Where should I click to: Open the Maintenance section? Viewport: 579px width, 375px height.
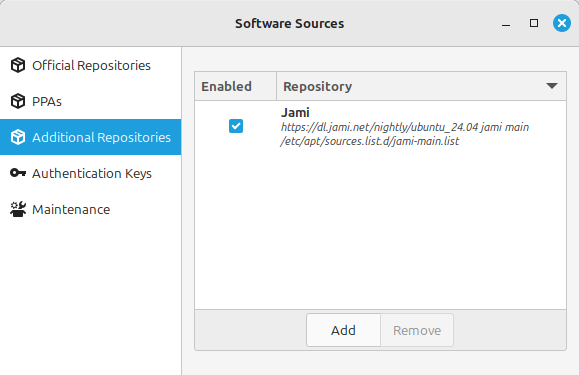point(90,209)
